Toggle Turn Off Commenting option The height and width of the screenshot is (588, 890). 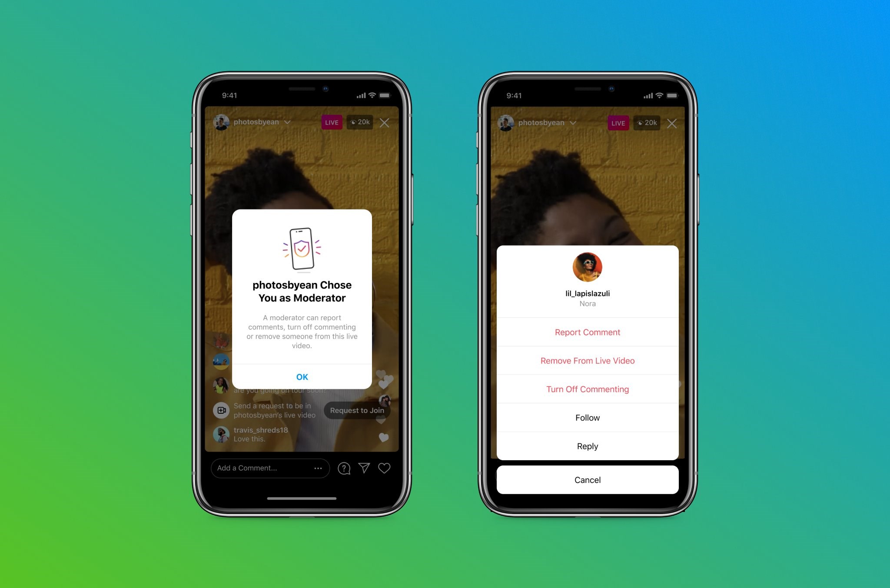(586, 389)
